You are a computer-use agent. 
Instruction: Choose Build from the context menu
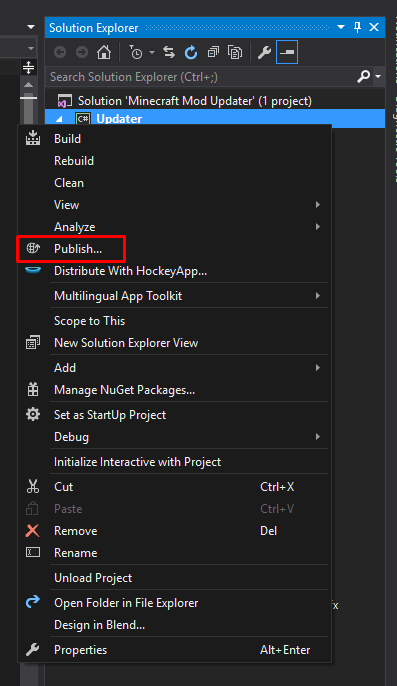pyautogui.click(x=175, y=139)
